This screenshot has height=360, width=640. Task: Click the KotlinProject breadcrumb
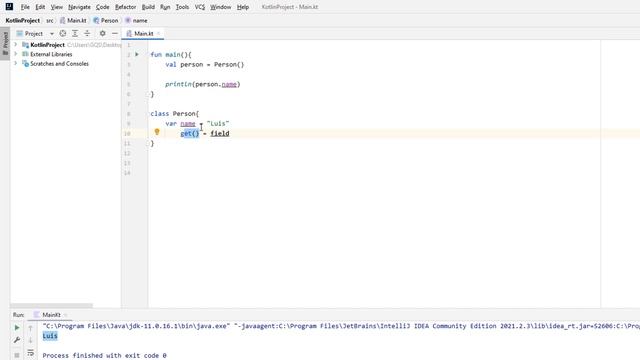coord(23,20)
